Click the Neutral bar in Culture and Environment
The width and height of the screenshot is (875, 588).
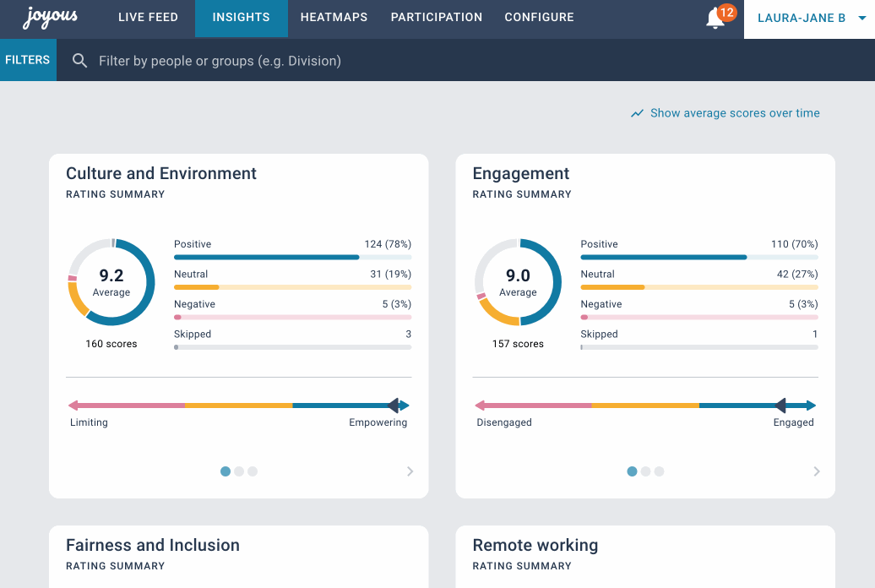(293, 287)
